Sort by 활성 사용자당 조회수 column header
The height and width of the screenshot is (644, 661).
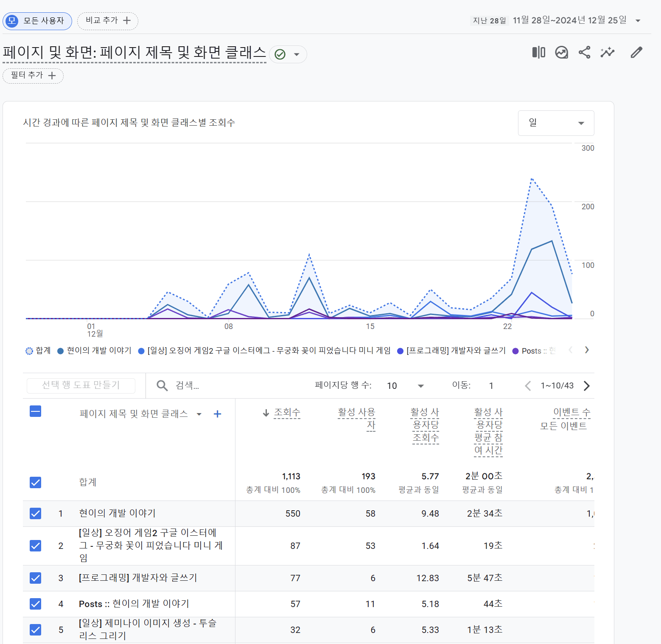(425, 425)
